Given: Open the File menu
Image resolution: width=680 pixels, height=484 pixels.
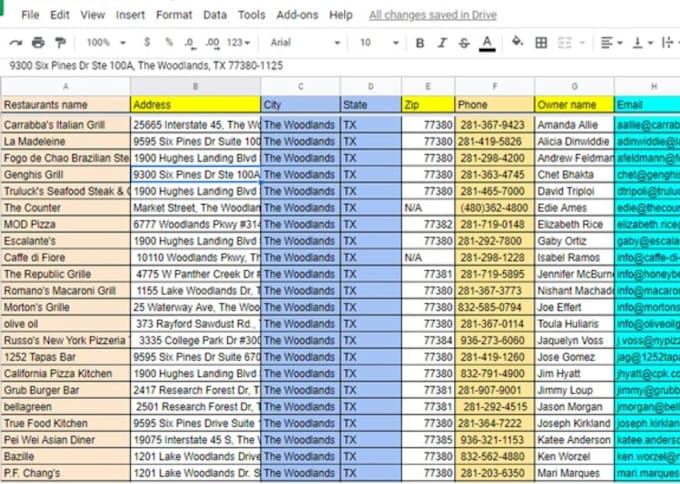Looking at the screenshot, I should (x=30, y=15).
